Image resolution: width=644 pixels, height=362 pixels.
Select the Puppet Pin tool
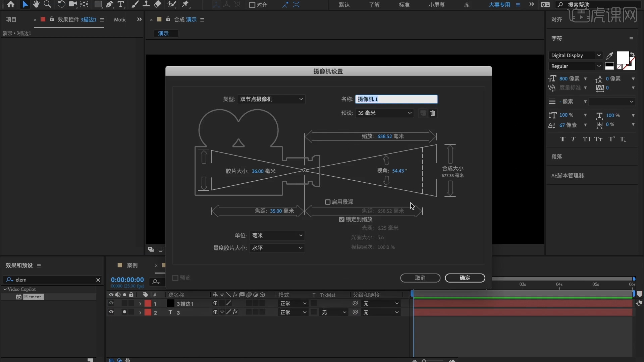point(185,4)
